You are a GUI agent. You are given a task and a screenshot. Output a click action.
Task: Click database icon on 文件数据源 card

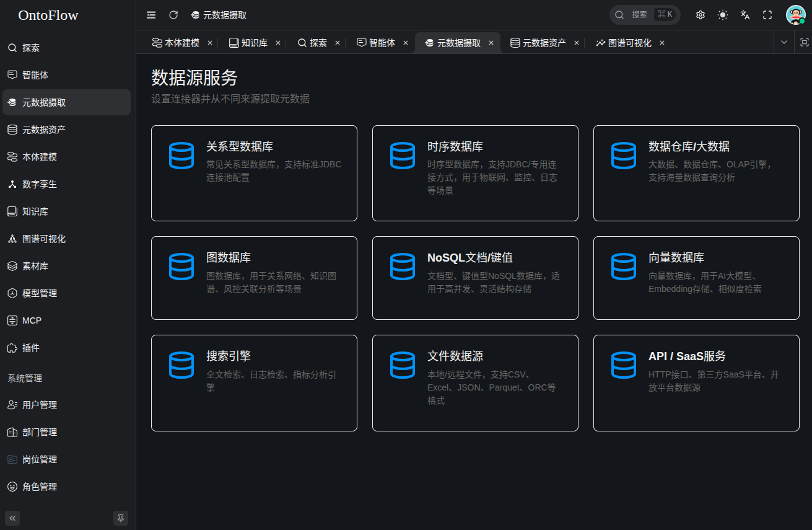coord(403,365)
